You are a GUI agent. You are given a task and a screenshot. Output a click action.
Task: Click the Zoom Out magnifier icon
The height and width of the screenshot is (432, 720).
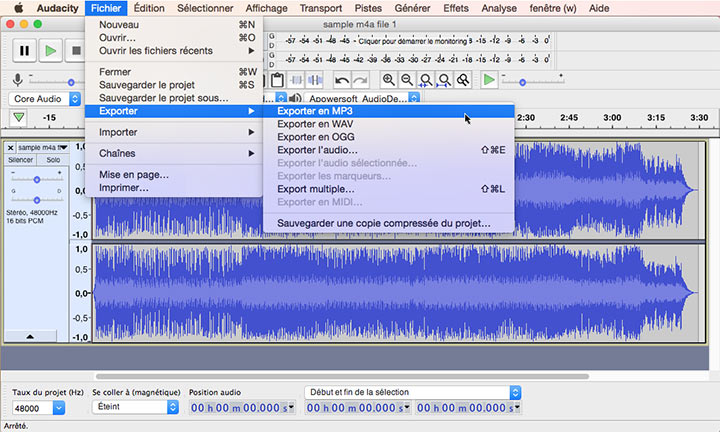point(407,80)
